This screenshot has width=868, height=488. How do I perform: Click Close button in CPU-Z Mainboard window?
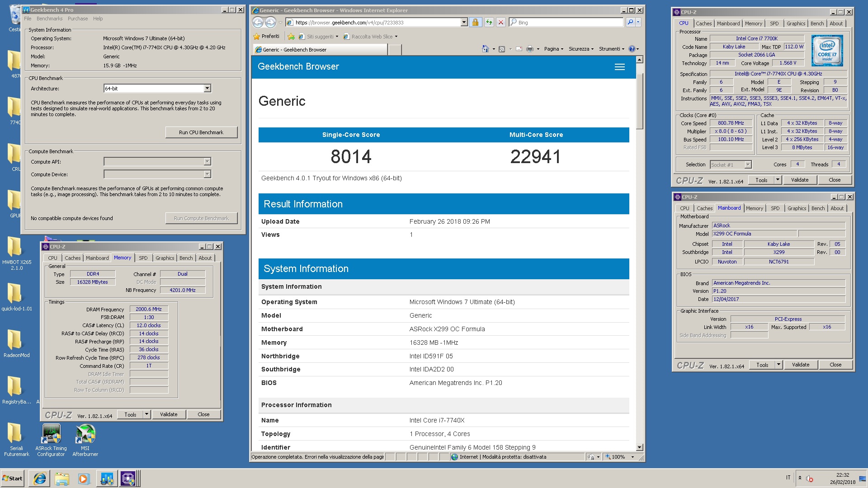pyautogui.click(x=835, y=365)
